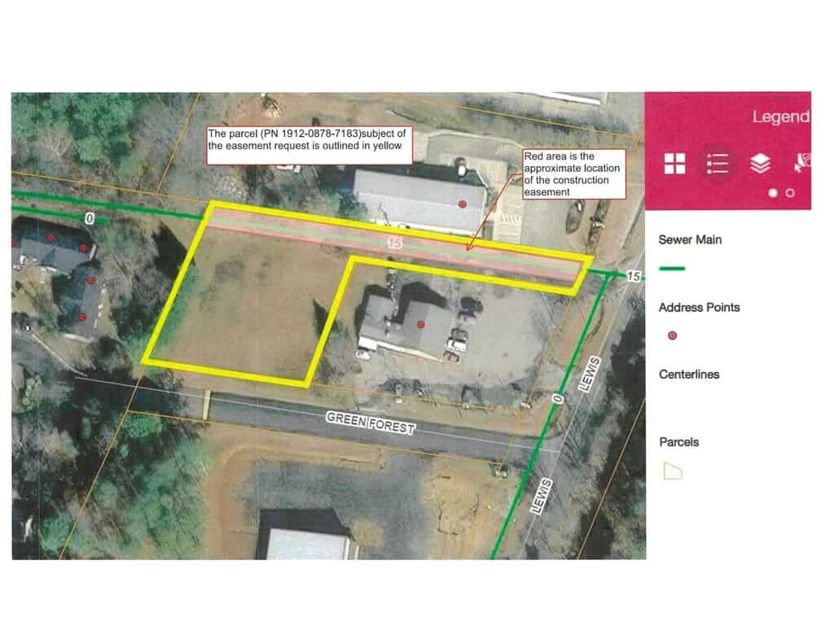
Task: Click the red Address Points dot symbol
Action: coord(672,335)
